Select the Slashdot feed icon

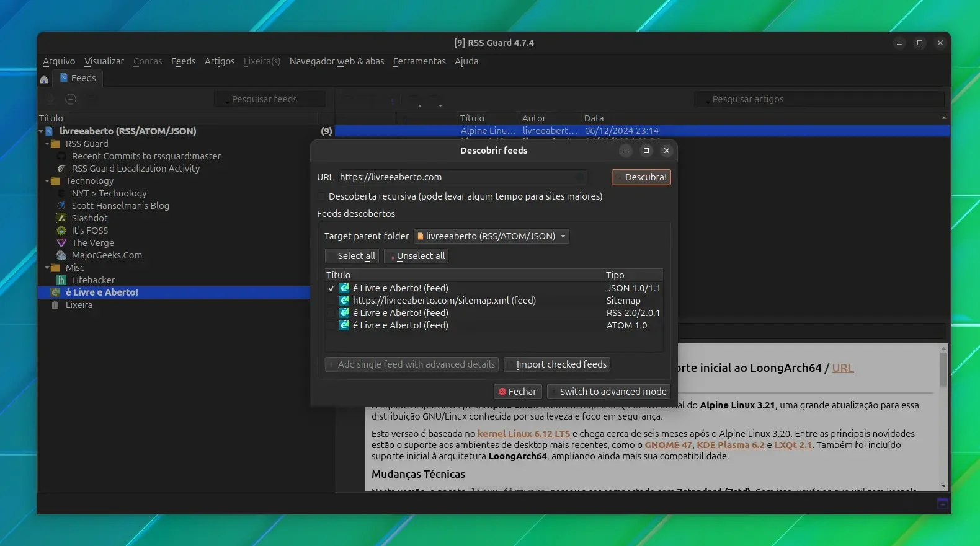pos(61,218)
